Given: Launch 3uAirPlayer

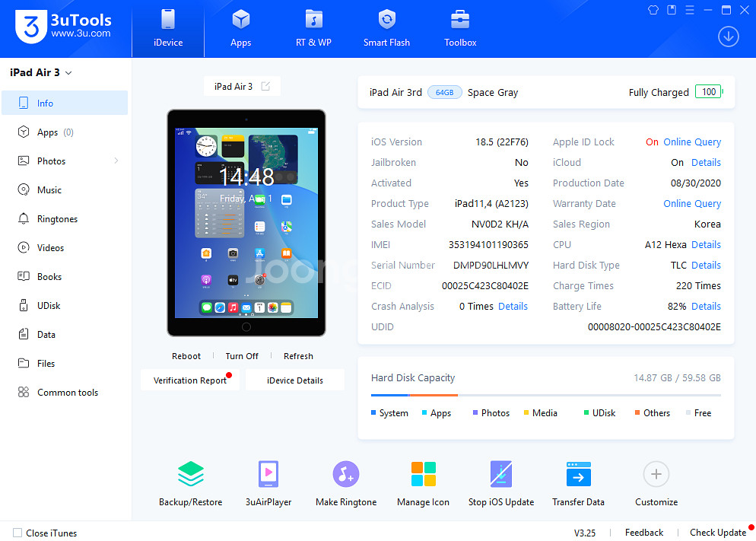Looking at the screenshot, I should coord(268,483).
